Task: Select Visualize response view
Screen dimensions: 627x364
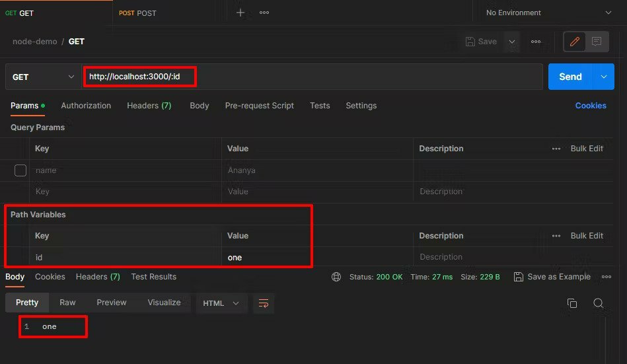Action: pos(164,303)
